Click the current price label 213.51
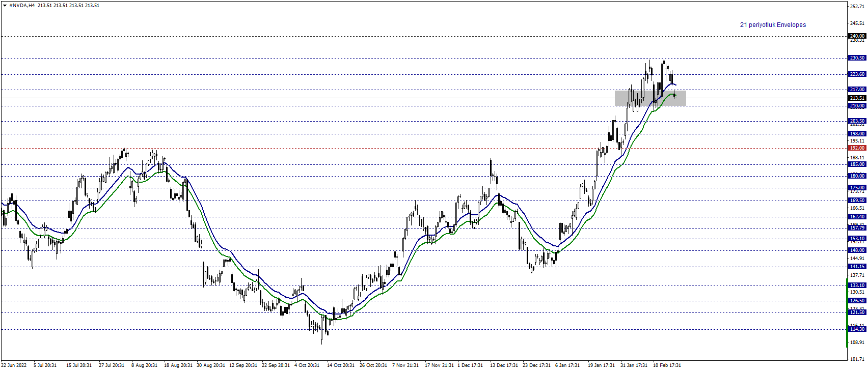 point(857,98)
